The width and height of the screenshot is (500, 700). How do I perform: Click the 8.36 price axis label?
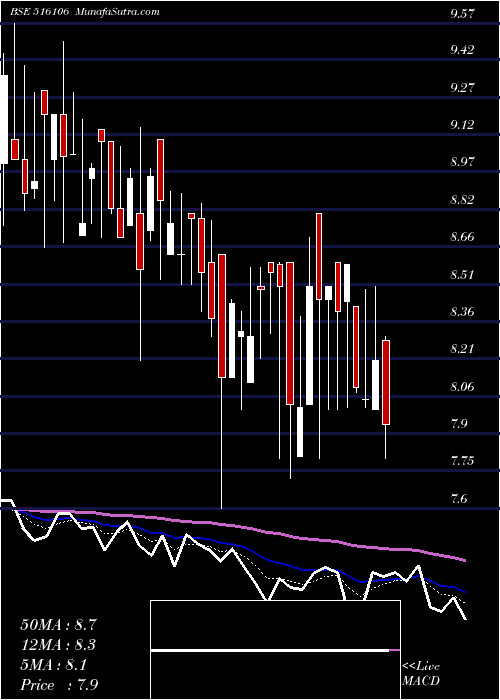(462, 311)
